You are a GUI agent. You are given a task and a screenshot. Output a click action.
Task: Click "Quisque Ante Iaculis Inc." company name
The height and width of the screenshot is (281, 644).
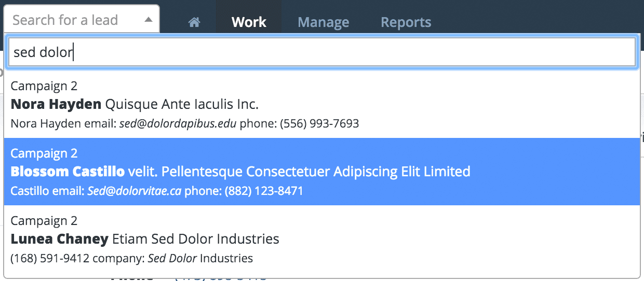tap(182, 104)
